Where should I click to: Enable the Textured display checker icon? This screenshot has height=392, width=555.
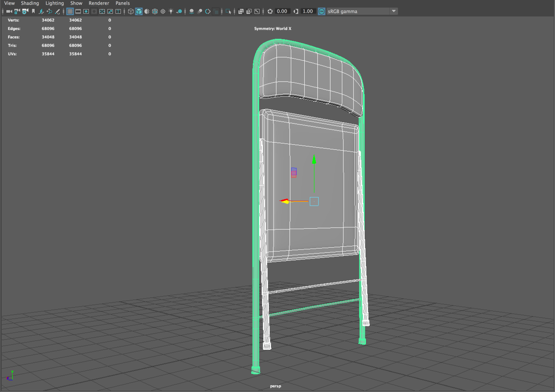(163, 11)
